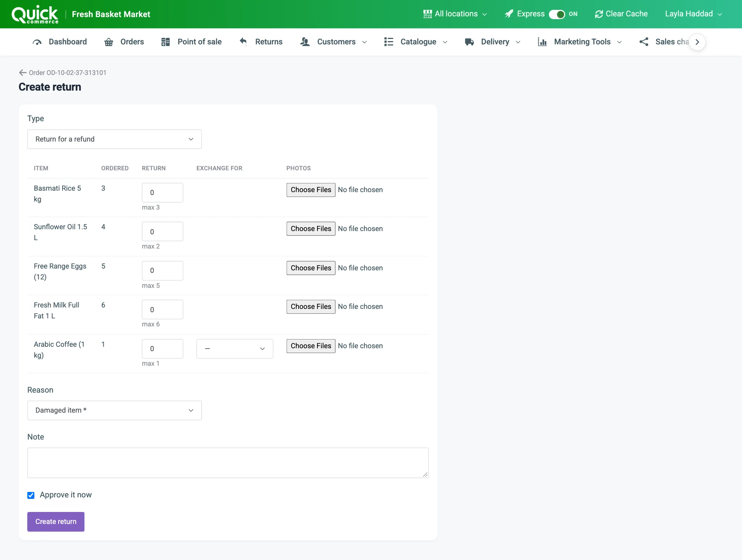Go to the Orders menu item
This screenshot has height=560, width=742.
coord(124,42)
